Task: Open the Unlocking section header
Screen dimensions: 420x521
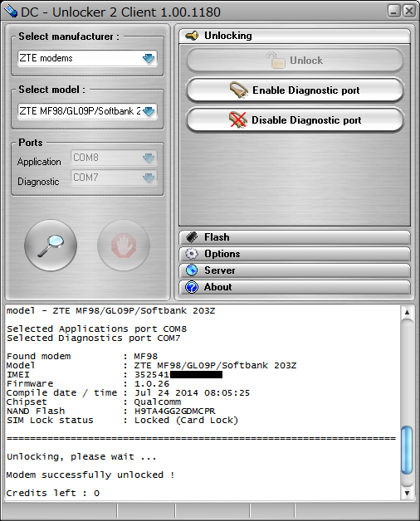Action: 295,36
